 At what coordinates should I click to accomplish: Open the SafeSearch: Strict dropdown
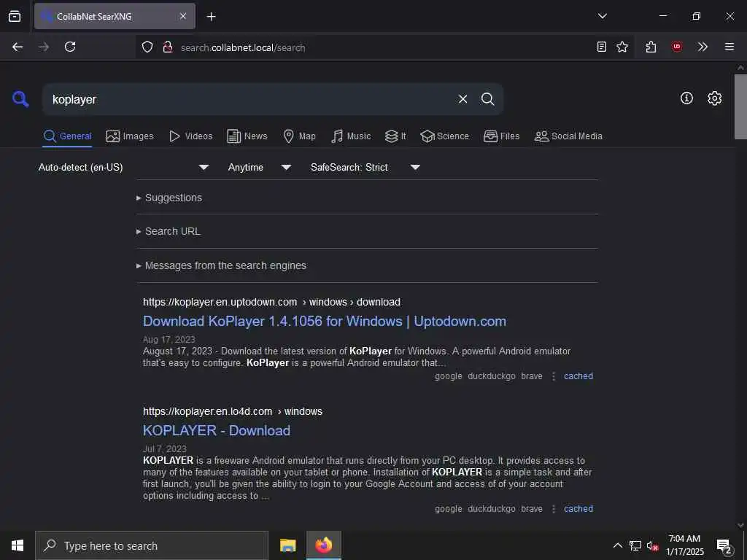[365, 167]
